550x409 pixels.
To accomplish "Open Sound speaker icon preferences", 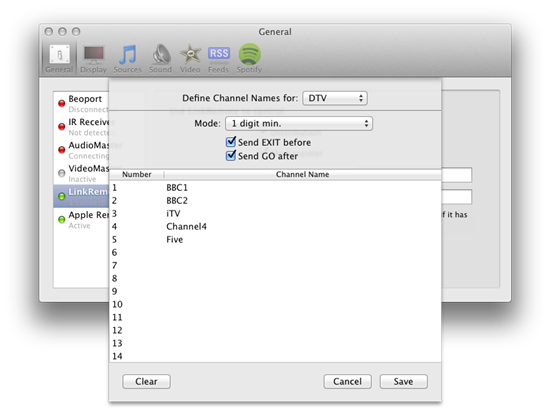I will click(161, 59).
